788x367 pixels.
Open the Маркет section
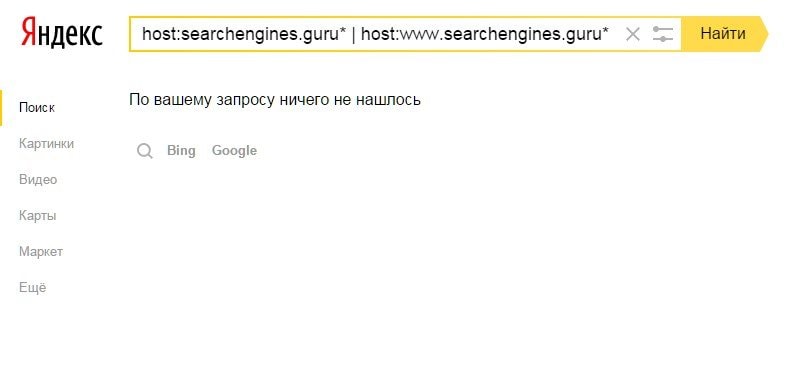[41, 251]
